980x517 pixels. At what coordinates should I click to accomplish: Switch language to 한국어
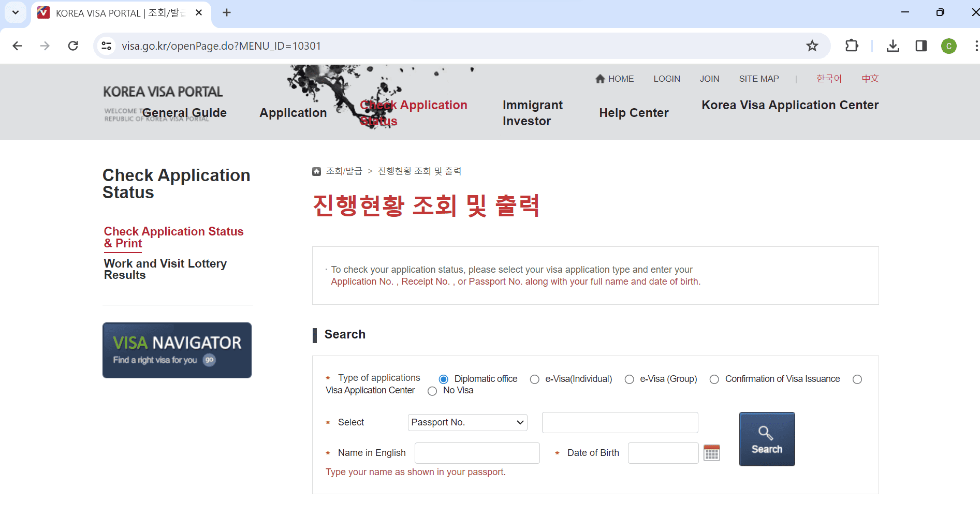(x=829, y=79)
